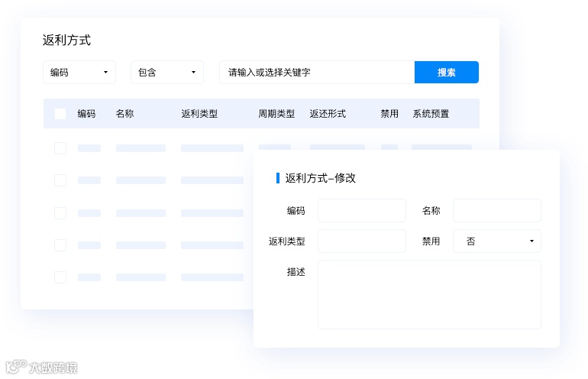Click the 返还形式 column header
The height and width of the screenshot is (379, 588).
(328, 114)
